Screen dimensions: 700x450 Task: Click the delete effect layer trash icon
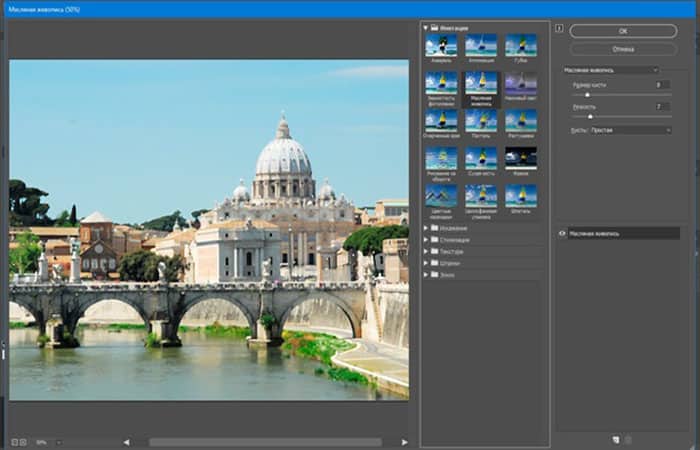click(x=628, y=440)
